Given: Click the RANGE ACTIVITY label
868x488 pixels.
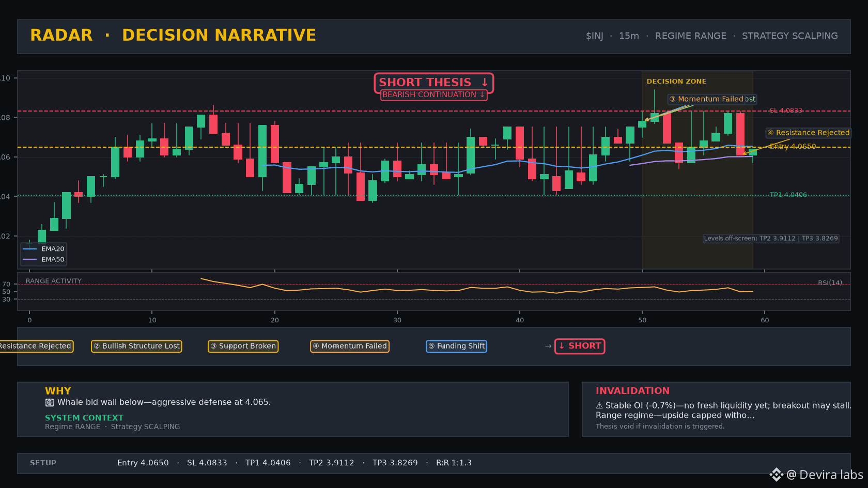Looking at the screenshot, I should [x=54, y=281].
